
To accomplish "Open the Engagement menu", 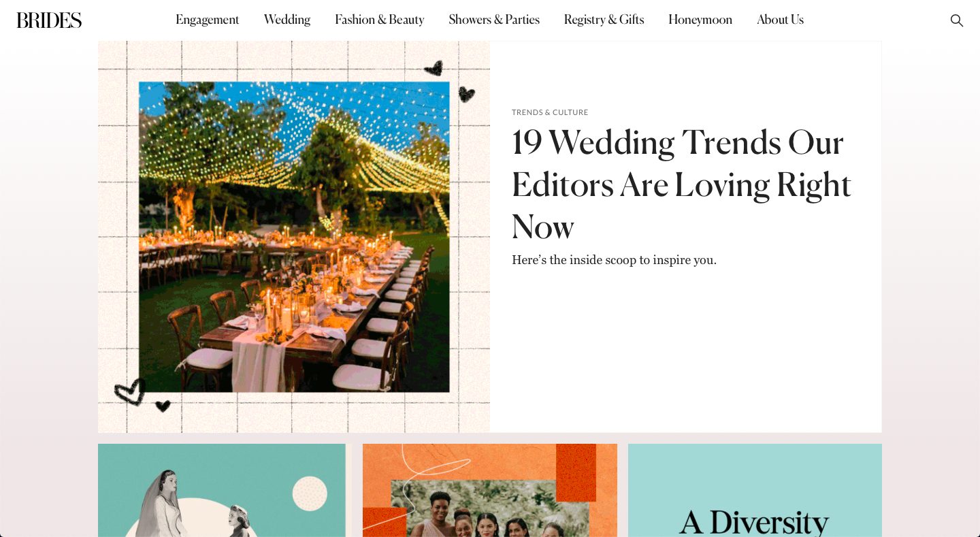I will [x=207, y=20].
